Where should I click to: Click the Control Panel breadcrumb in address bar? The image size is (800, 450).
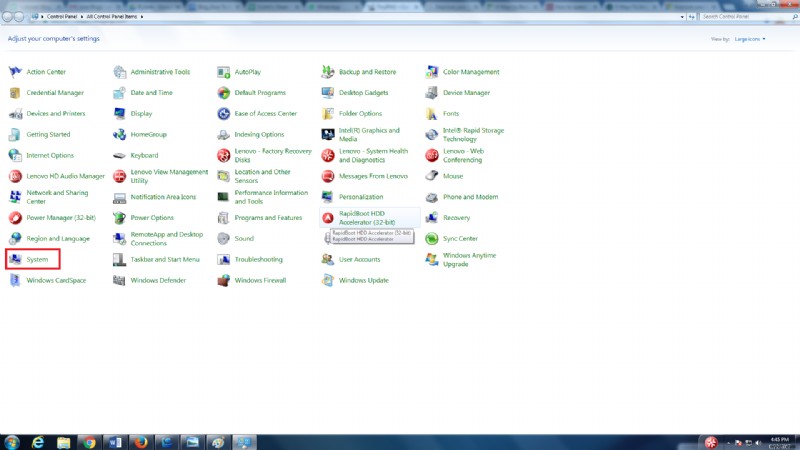click(x=62, y=17)
